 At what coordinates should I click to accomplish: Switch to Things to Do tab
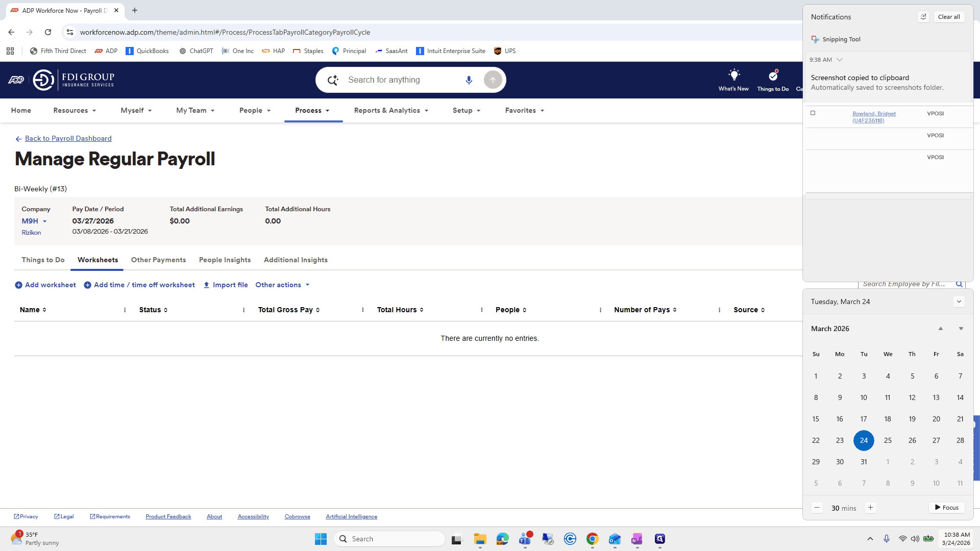(43, 260)
